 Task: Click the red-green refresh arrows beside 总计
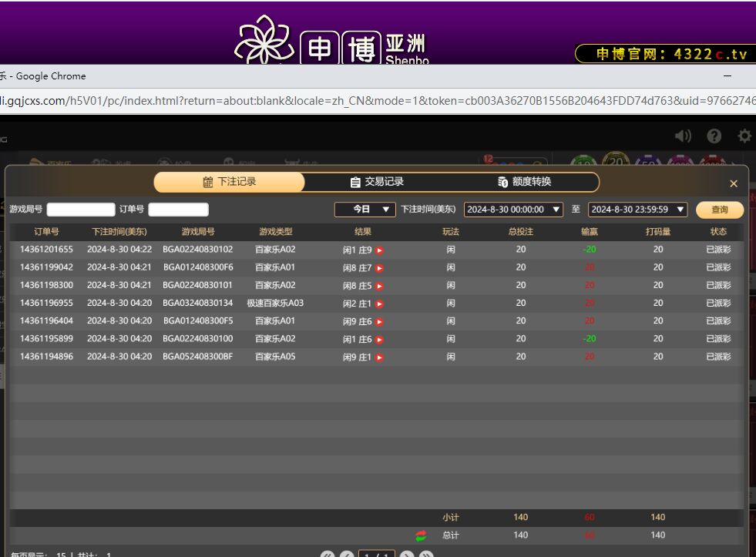pos(421,536)
